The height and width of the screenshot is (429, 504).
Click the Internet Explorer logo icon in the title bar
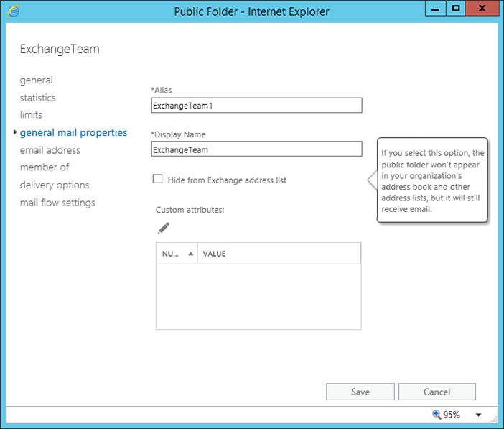click(x=14, y=11)
